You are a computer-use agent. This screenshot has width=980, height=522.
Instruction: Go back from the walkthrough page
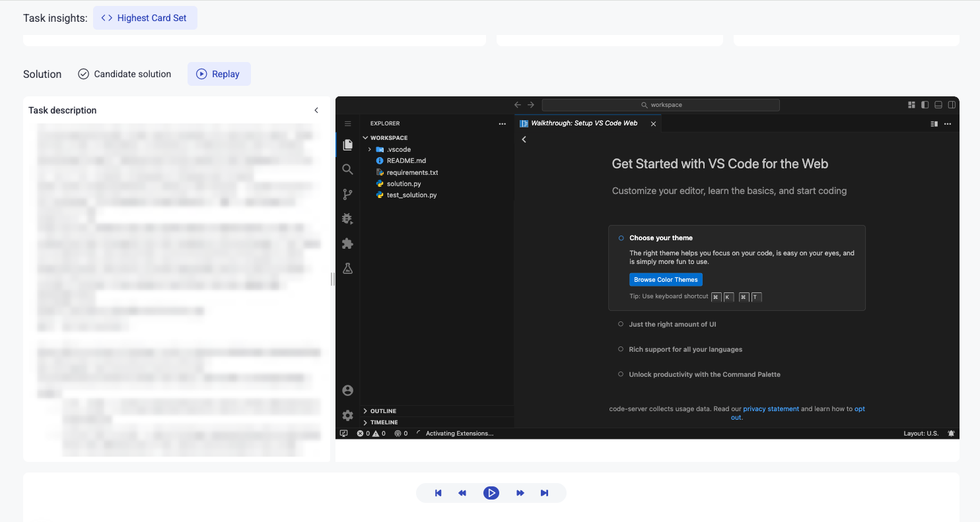[x=524, y=139]
